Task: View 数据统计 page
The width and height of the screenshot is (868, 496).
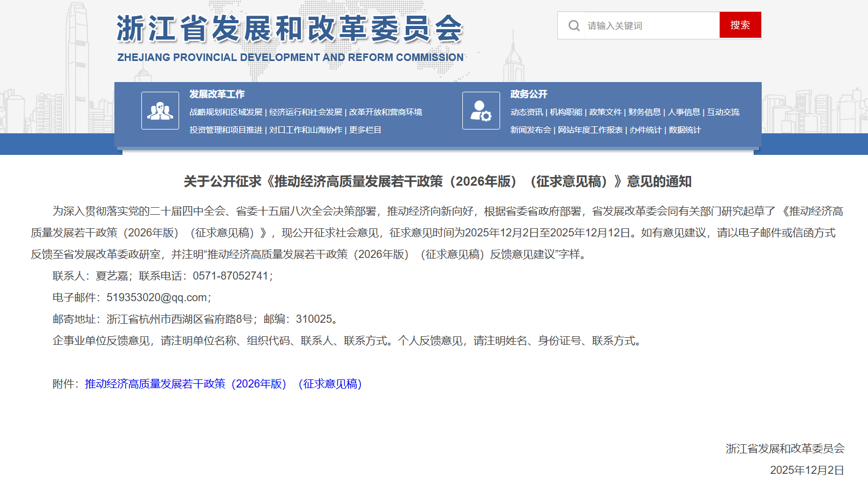Action: pyautogui.click(x=685, y=130)
